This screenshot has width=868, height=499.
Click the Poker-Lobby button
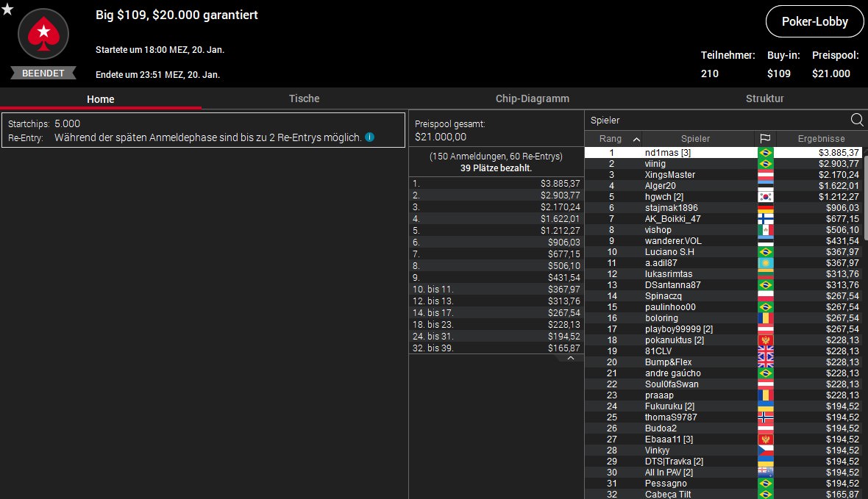pos(814,22)
